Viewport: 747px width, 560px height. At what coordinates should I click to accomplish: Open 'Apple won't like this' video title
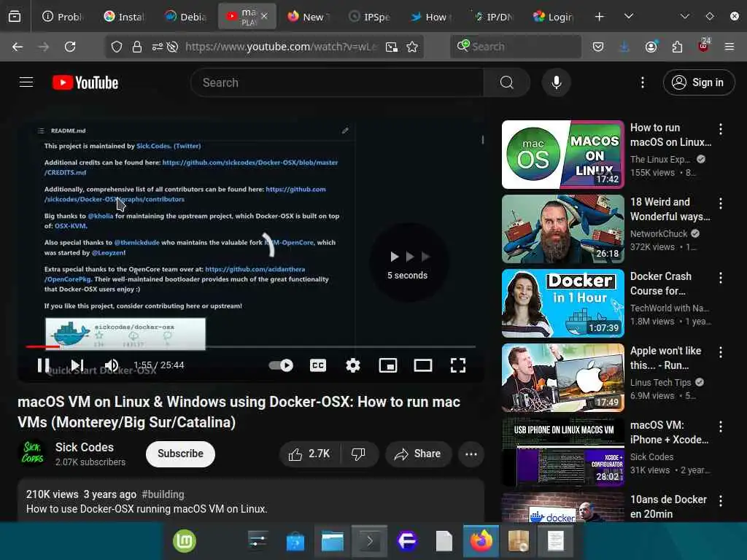665,357
